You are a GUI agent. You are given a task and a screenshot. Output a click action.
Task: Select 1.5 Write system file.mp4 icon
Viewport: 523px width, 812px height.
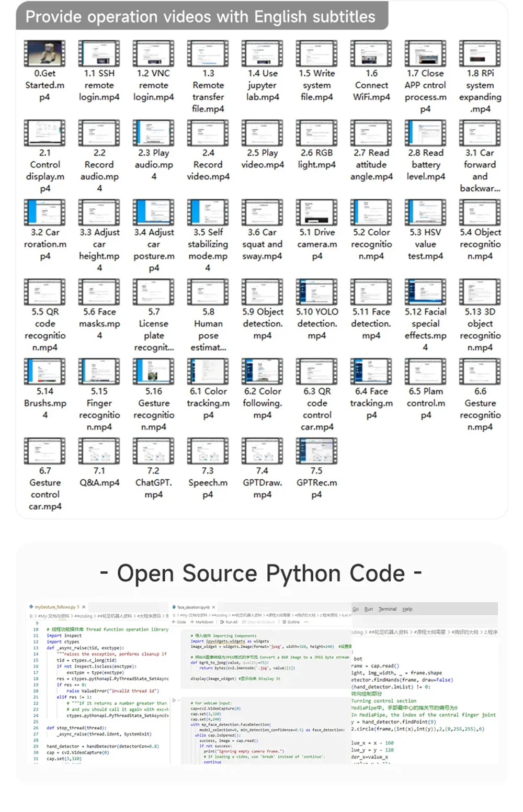pos(317,53)
